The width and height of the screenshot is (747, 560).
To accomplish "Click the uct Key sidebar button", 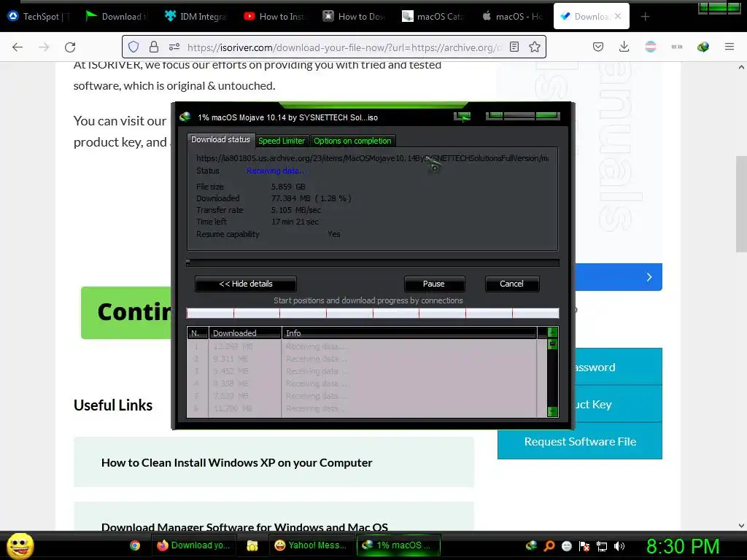I will click(x=619, y=404).
